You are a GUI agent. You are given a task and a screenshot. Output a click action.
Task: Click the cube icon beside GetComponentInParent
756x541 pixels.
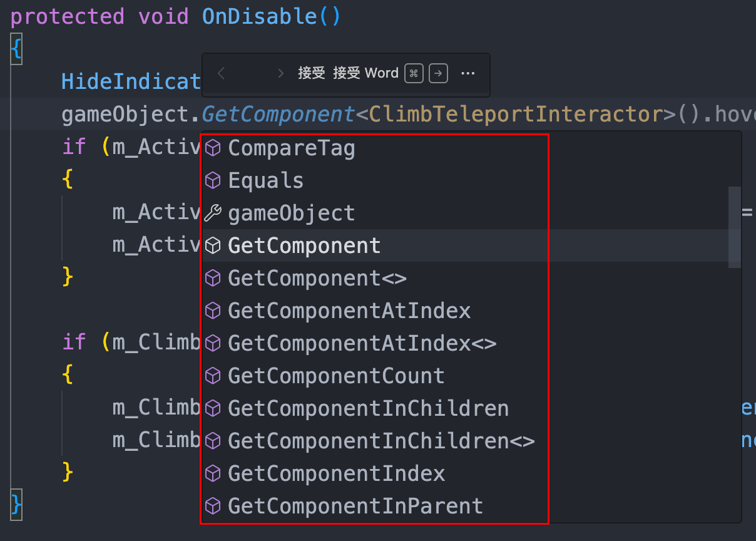[212, 505]
